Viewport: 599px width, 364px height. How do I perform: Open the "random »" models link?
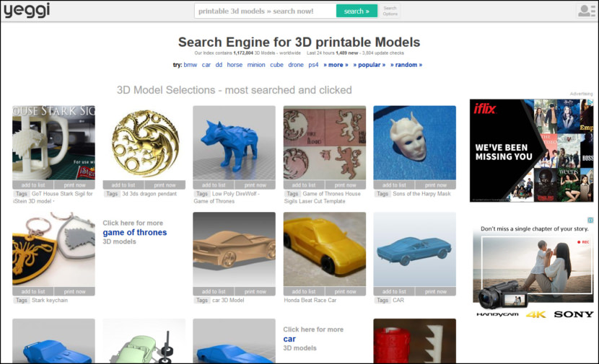(406, 65)
